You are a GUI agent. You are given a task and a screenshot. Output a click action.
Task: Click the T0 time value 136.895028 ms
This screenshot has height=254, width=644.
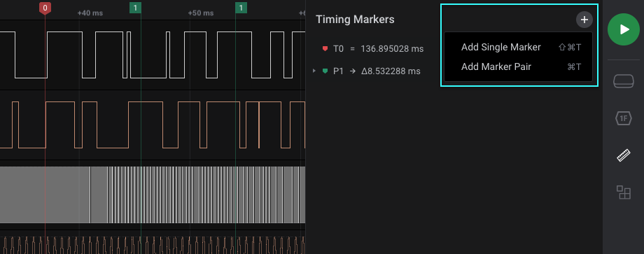pos(392,49)
